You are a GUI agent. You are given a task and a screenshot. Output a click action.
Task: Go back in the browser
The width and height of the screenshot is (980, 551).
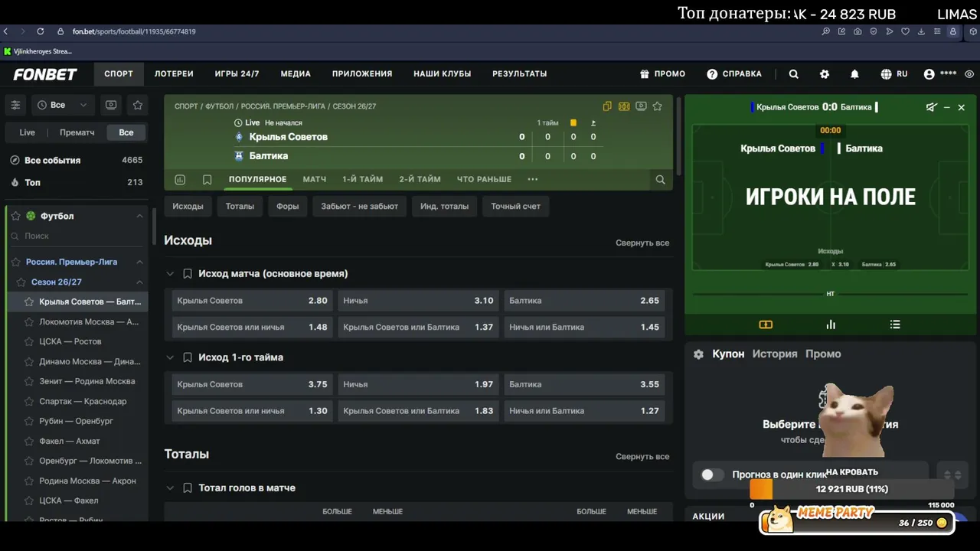pos(6,31)
